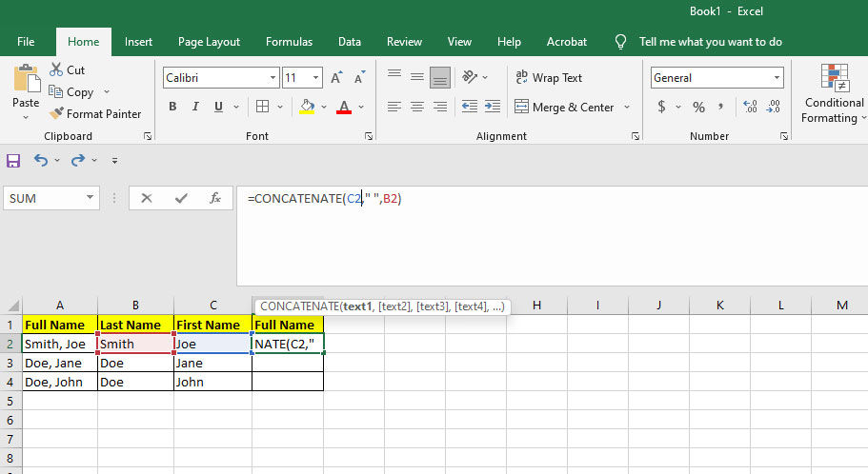Switch to the Review tab
Viewport: 868px width, 474px height.
[x=404, y=42]
